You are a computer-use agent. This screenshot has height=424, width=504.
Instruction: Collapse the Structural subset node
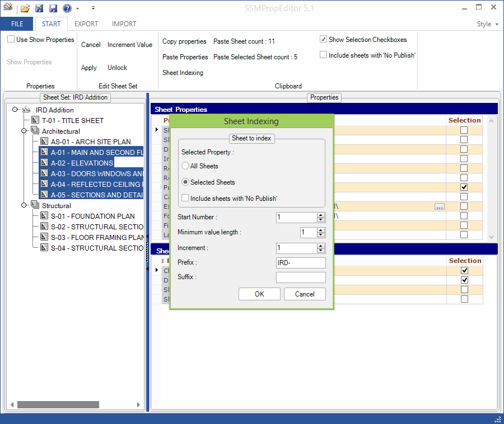point(24,205)
